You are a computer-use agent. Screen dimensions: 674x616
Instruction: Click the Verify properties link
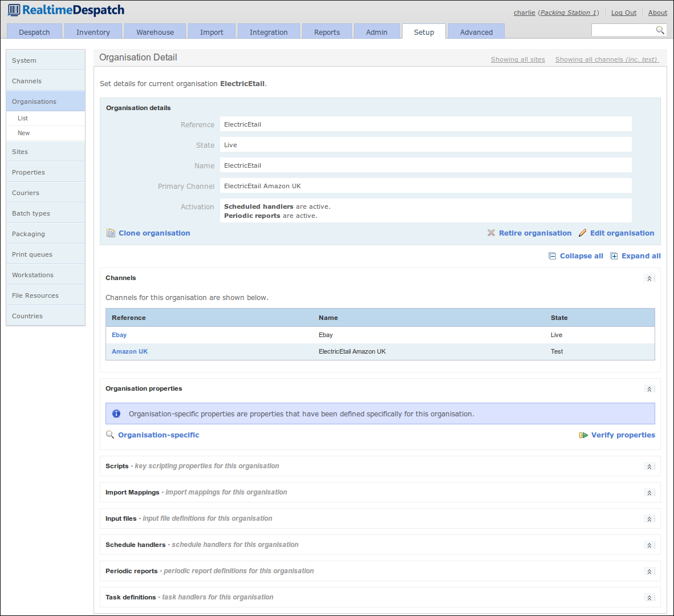623,435
